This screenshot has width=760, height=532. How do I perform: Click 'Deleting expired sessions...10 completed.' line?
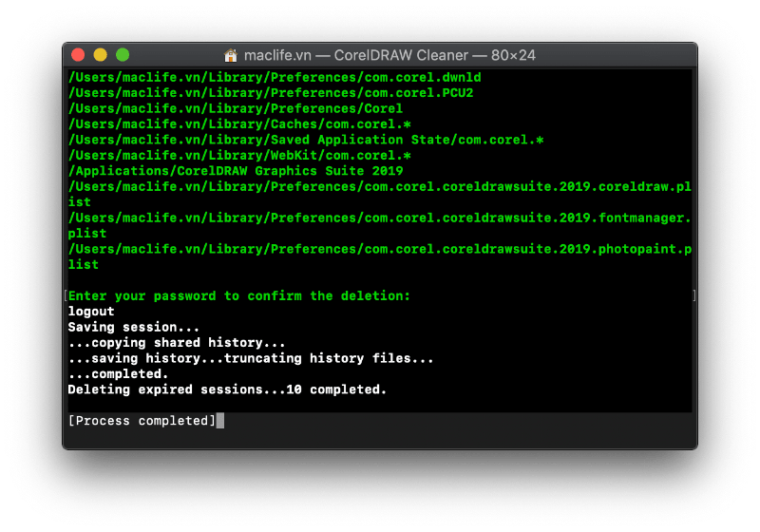pyautogui.click(x=227, y=389)
